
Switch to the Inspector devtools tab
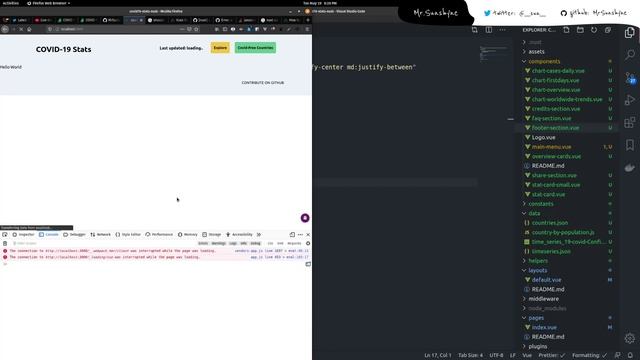pos(23,235)
